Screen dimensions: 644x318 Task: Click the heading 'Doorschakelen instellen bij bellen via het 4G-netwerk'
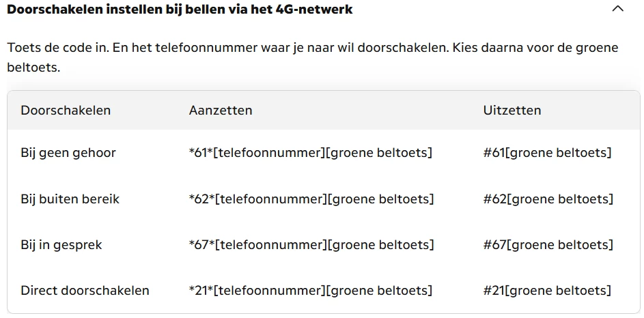(180, 10)
